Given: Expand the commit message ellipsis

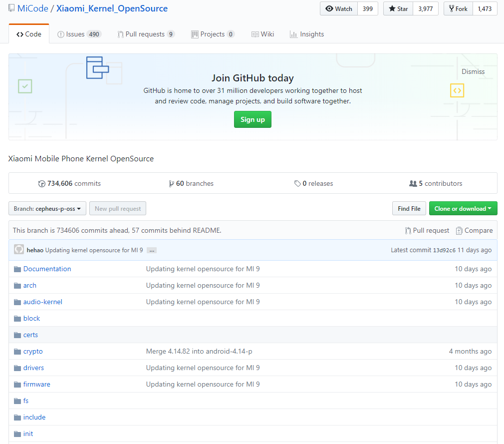Looking at the screenshot, I should click(152, 250).
